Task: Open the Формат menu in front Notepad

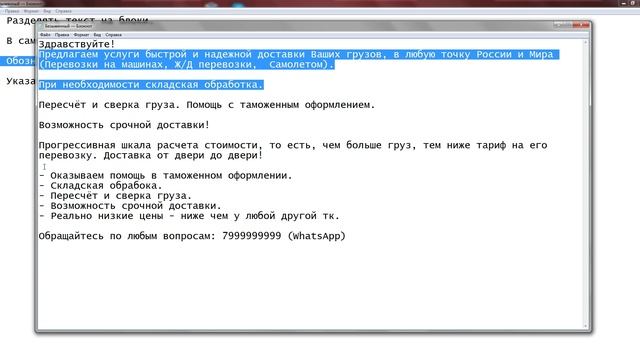Action: coord(81,35)
